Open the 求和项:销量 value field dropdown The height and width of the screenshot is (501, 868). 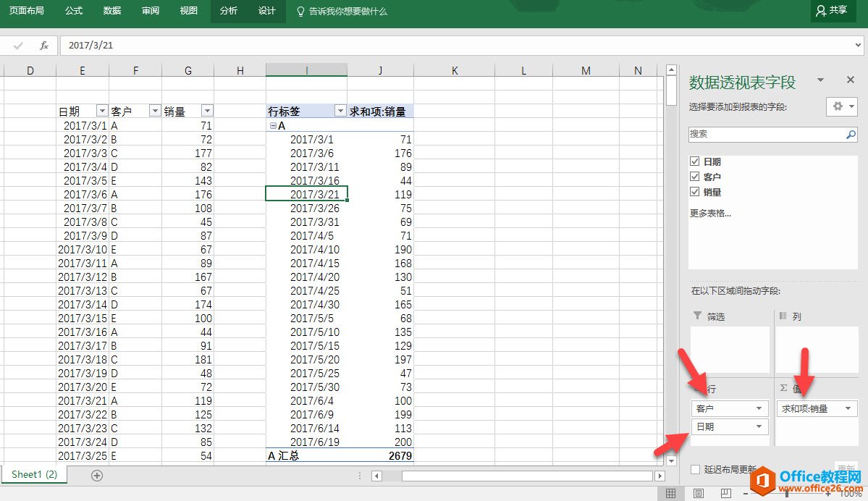(848, 408)
